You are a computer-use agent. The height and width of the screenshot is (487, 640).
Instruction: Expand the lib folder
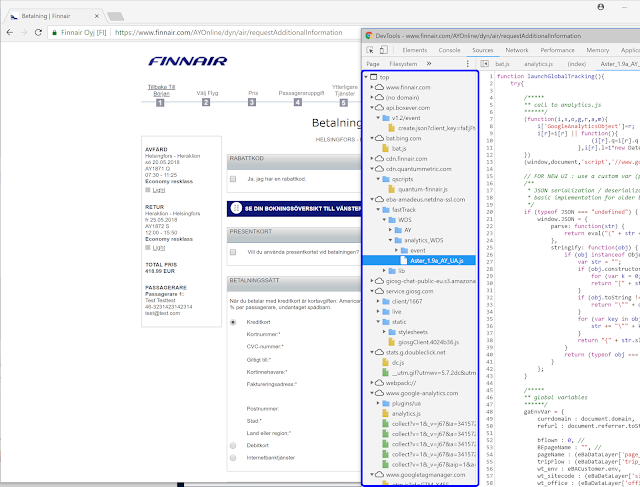(x=384, y=271)
